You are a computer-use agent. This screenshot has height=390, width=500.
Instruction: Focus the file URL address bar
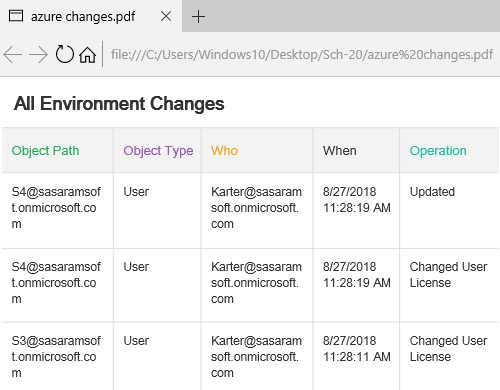coord(302,54)
